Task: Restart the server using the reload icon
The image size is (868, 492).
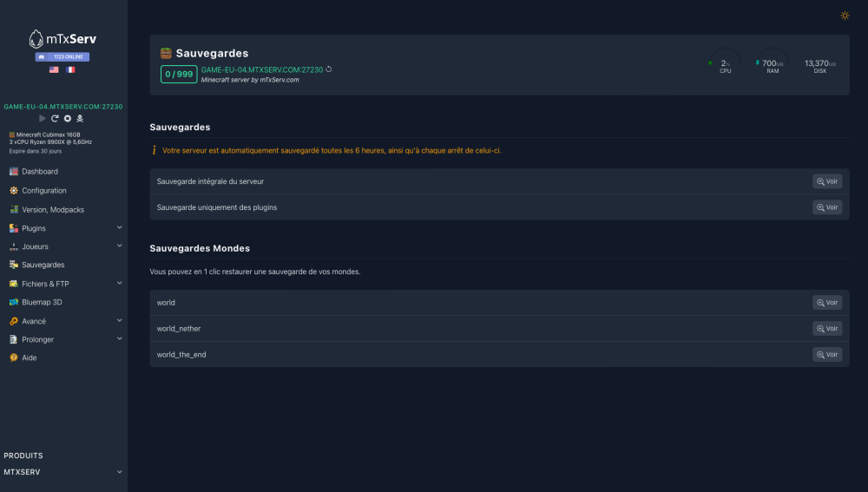Action: click(55, 118)
